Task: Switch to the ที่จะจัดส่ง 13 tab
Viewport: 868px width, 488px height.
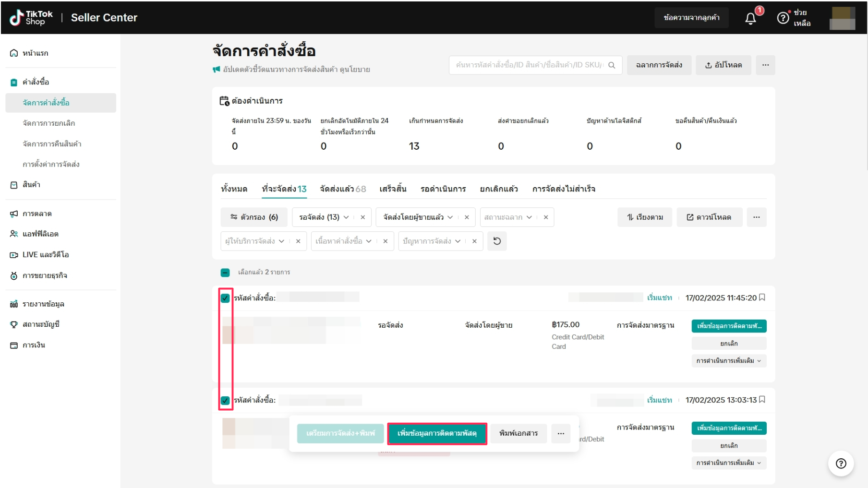Action: click(x=284, y=189)
